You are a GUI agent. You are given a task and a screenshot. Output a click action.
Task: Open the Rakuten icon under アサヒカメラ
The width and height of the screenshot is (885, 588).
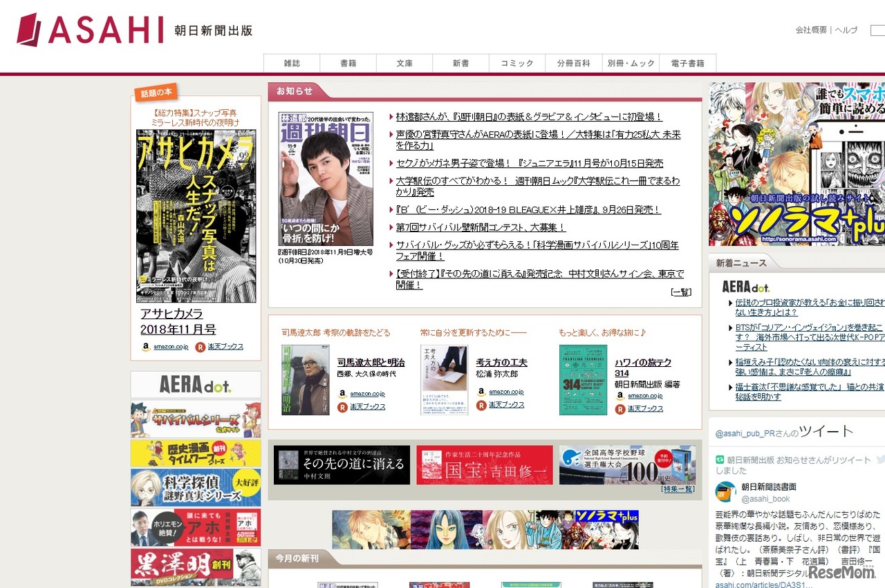201,347
